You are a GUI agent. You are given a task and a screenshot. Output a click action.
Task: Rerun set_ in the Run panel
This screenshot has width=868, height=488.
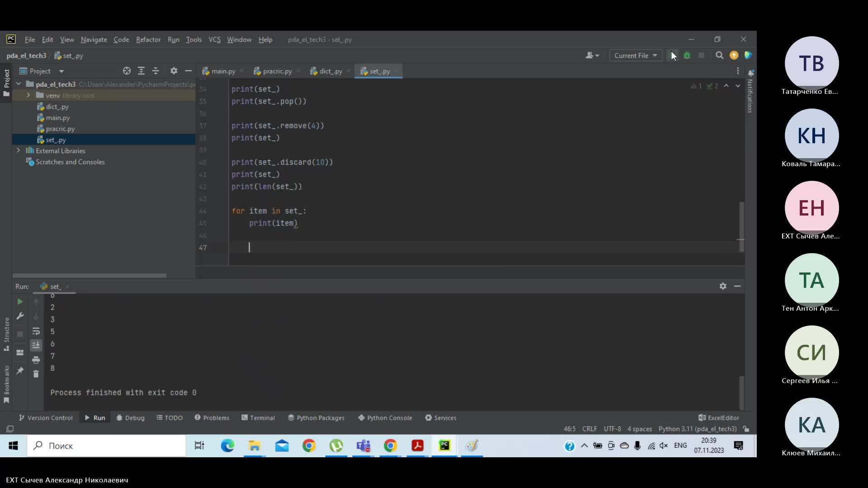click(20, 301)
